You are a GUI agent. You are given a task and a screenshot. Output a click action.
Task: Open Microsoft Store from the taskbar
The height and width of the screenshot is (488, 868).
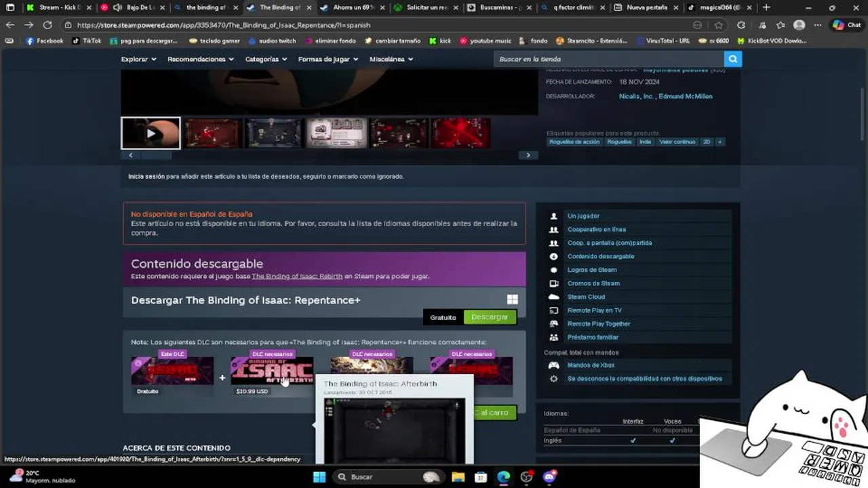tap(481, 476)
